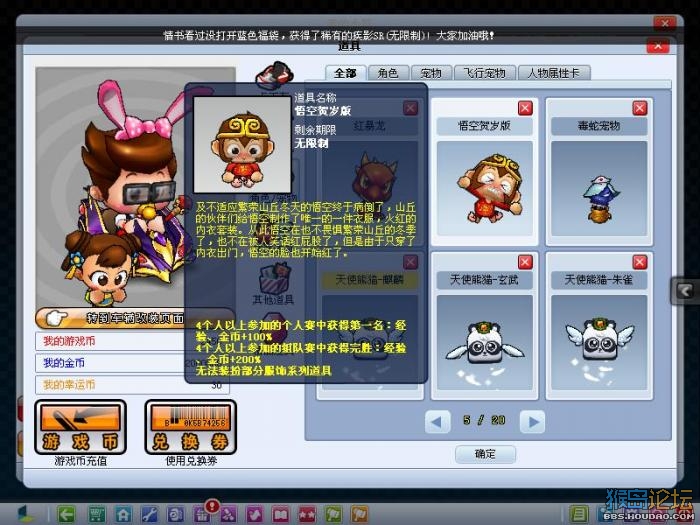Select the 毒蛇宠物 pet thumbnail
Viewport: 700px width, 525px height.
(599, 188)
